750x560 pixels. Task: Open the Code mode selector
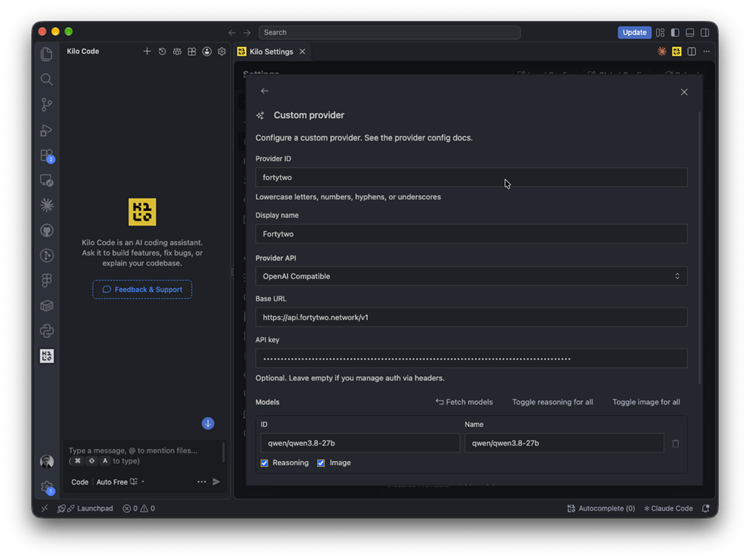coord(79,482)
